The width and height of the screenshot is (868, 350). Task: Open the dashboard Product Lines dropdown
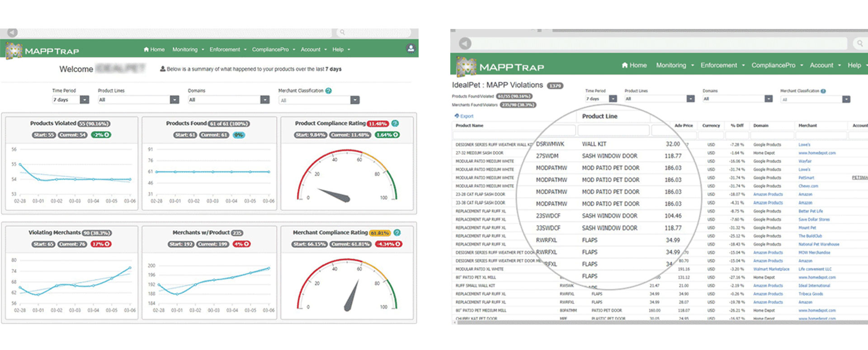click(138, 99)
